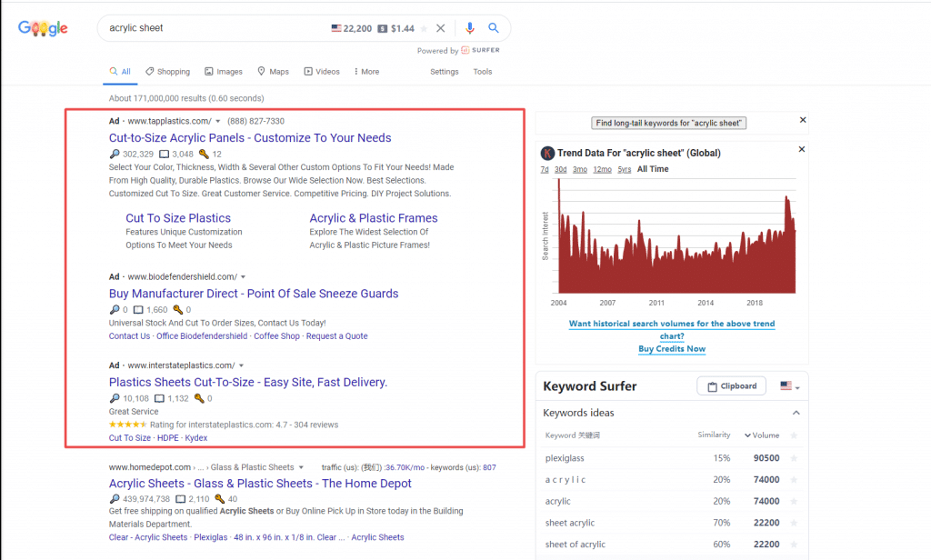Star the 'sheet of acrylic' keyword
931x560 pixels.
794,544
